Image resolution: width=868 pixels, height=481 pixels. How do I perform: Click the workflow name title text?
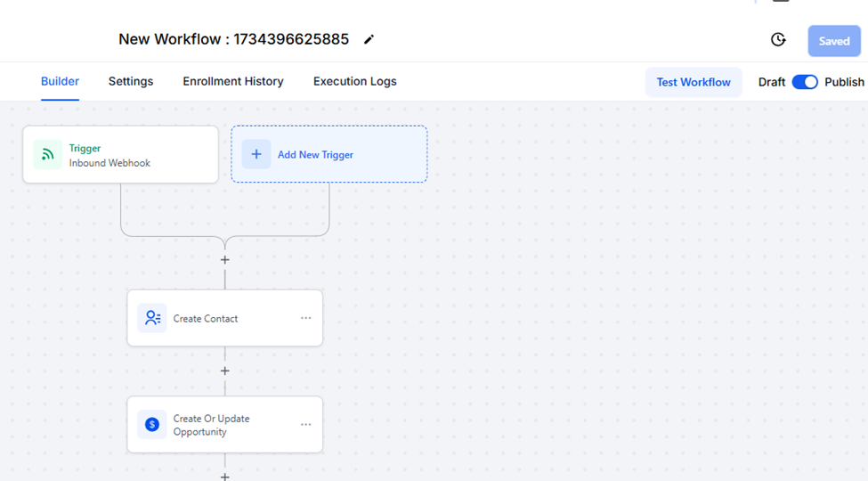pos(233,39)
